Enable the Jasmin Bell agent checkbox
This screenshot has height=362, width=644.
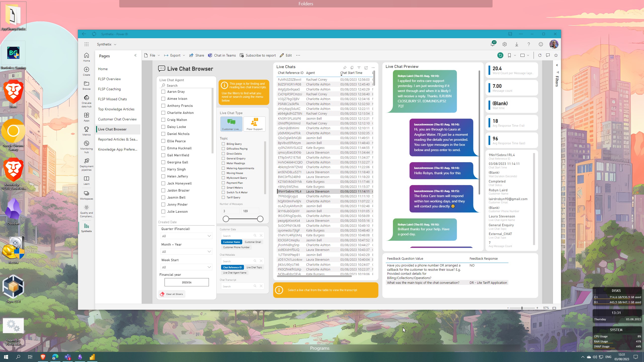click(163, 197)
